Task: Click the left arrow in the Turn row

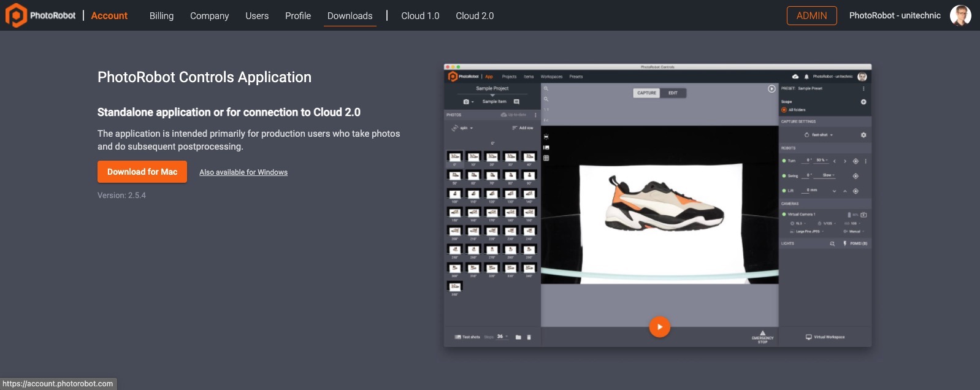Action: [x=834, y=161]
